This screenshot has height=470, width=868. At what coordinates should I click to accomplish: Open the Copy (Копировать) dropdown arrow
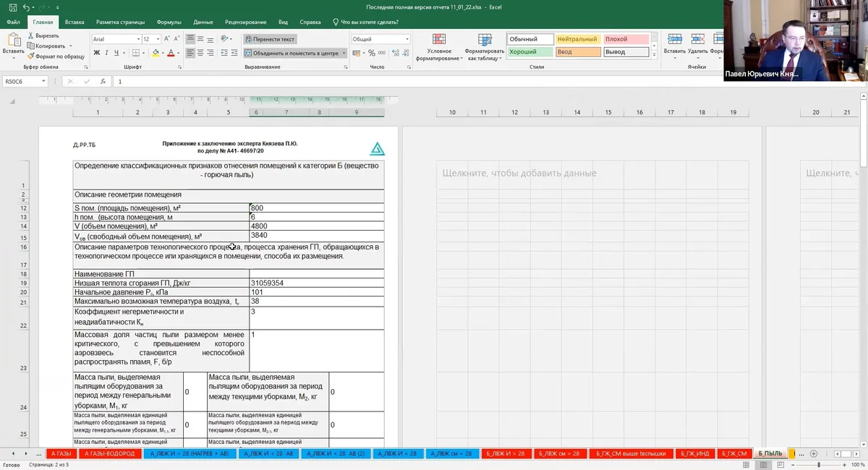72,46
